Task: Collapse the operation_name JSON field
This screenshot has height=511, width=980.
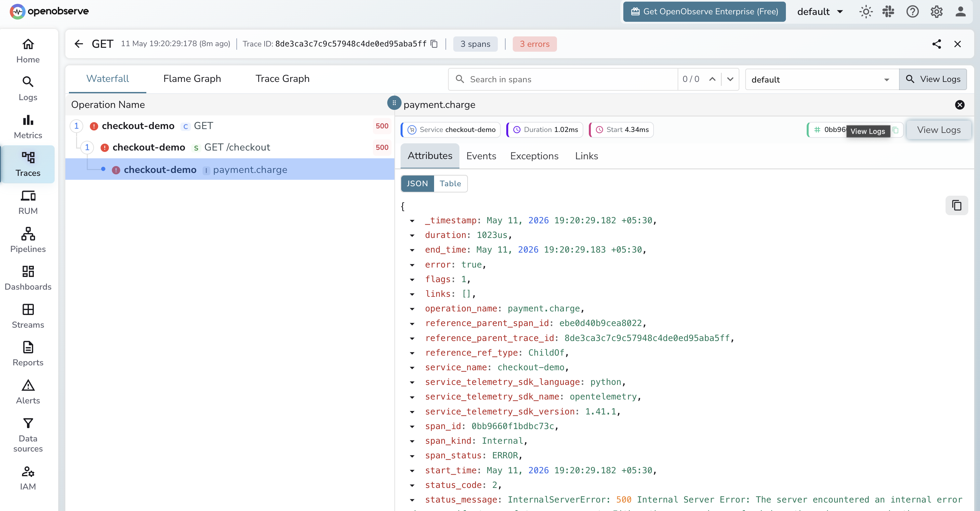Action: [412, 309]
